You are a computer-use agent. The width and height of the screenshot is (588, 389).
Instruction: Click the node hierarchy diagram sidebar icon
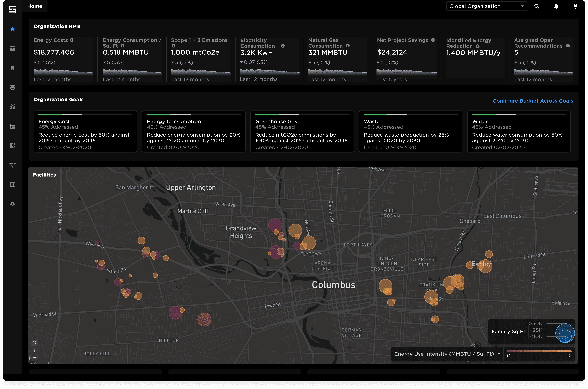(x=12, y=165)
